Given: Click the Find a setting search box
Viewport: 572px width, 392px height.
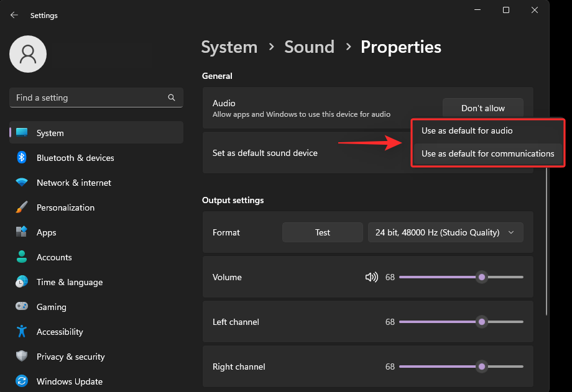Looking at the screenshot, I should click(90, 98).
